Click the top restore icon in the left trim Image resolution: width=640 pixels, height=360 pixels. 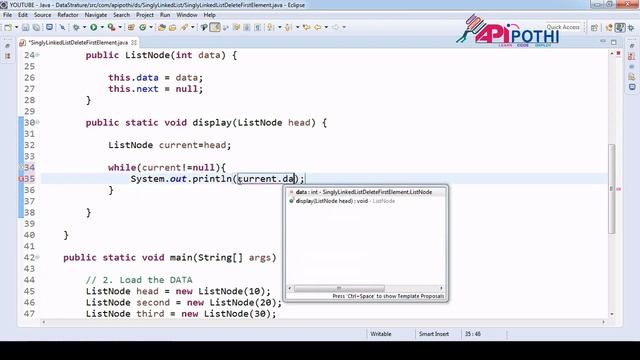tap(8, 46)
